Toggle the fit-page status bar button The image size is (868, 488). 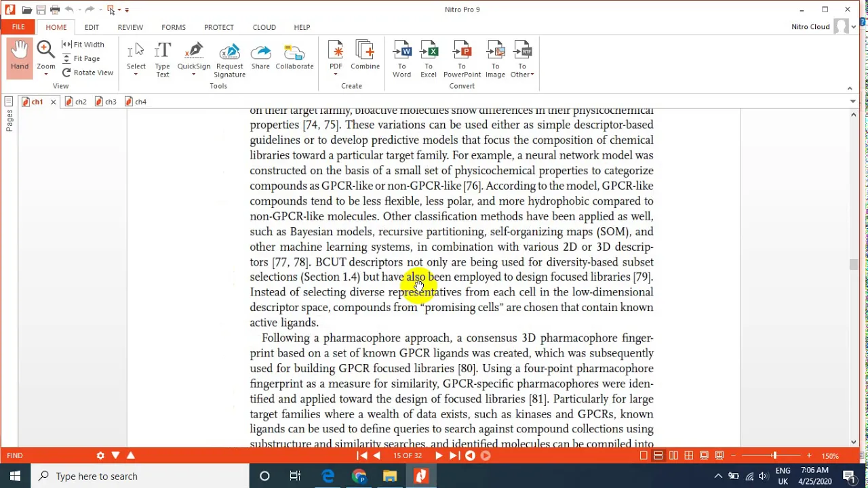pos(705,455)
